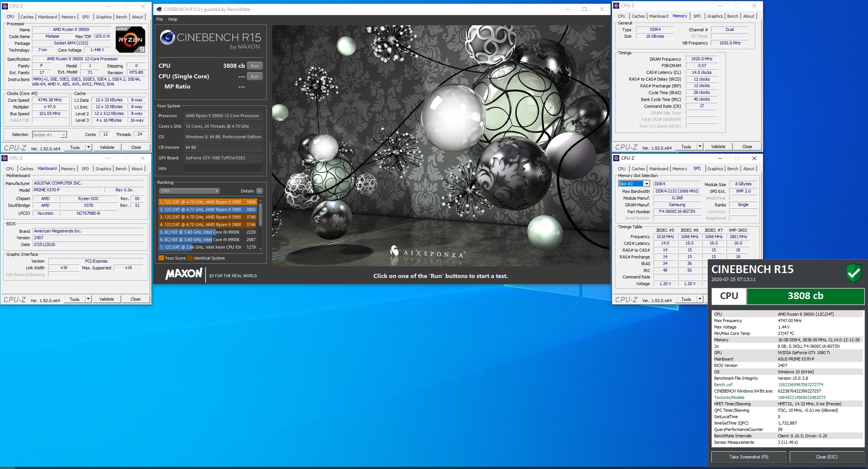Viewport: 868px width, 469px height.
Task: Click the CPU-Z icon in the Memory window titlebar
Action: (x=616, y=6)
